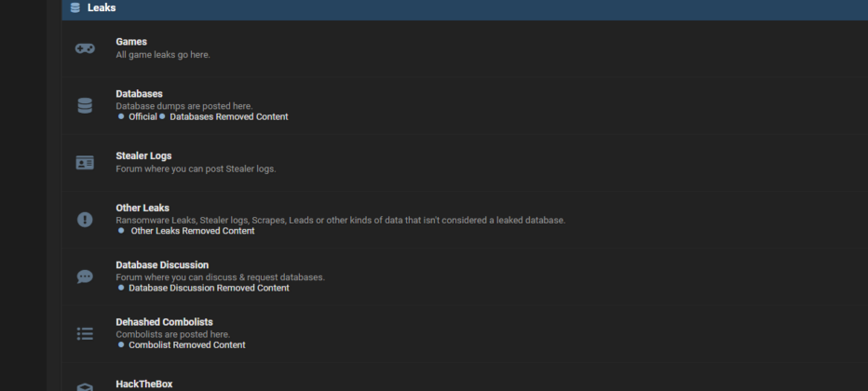Click the database stack icon beside Databases

[x=85, y=105]
